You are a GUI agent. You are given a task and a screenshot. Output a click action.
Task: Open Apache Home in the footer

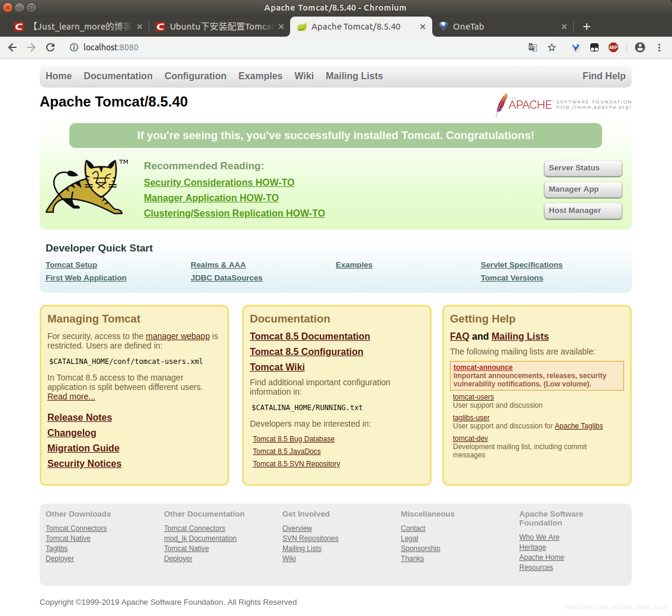[541, 557]
